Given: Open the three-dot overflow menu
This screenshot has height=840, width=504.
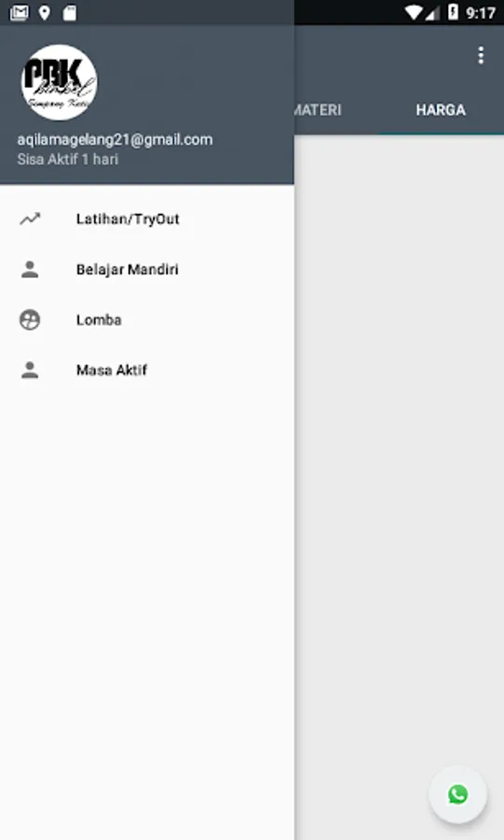Looking at the screenshot, I should tap(481, 56).
